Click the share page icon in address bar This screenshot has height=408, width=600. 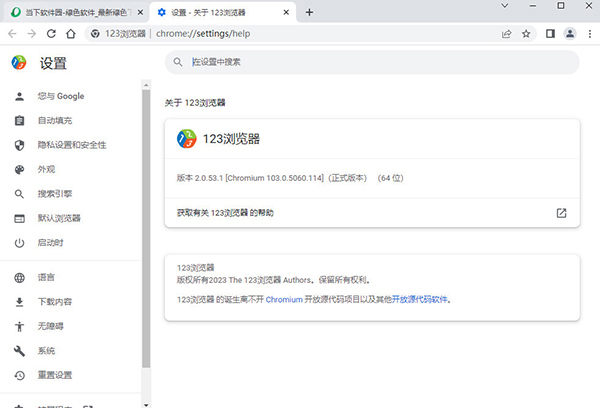tap(507, 33)
